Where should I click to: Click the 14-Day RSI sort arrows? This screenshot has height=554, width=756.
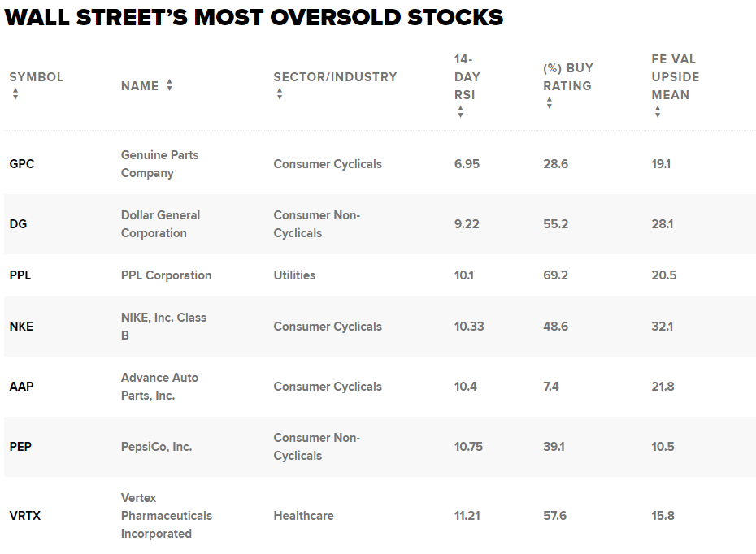[460, 112]
